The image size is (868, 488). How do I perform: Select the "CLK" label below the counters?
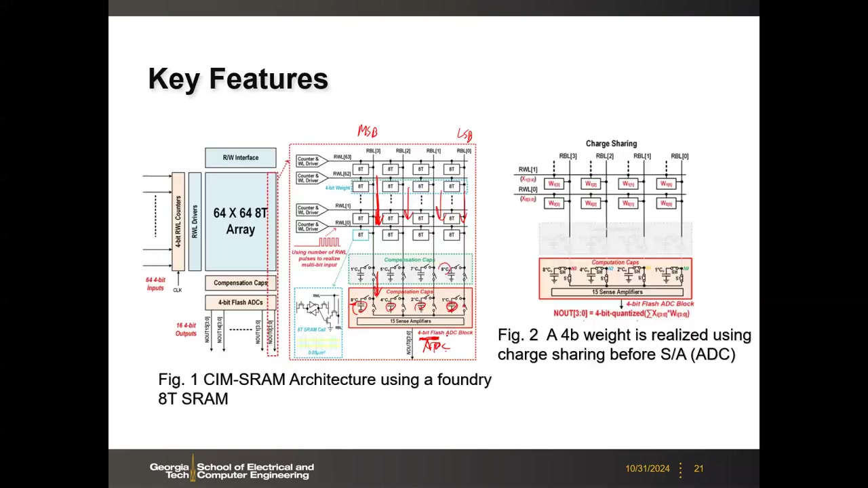pyautogui.click(x=177, y=290)
